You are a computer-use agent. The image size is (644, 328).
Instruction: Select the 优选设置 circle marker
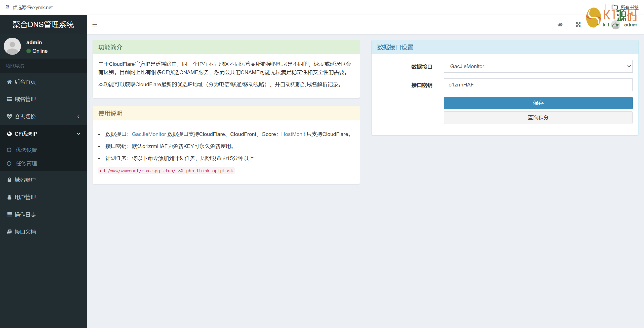point(9,150)
